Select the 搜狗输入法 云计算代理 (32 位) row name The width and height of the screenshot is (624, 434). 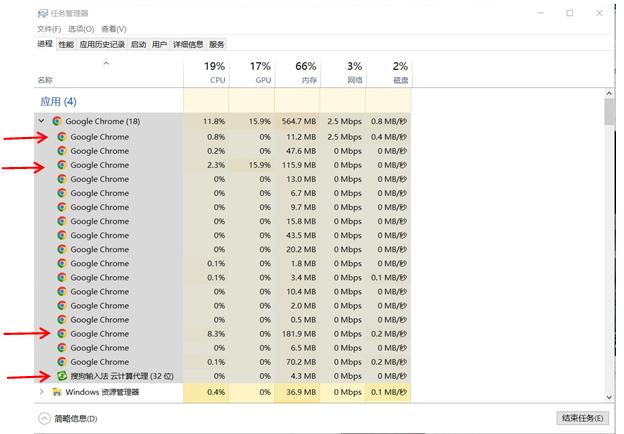click(x=122, y=376)
